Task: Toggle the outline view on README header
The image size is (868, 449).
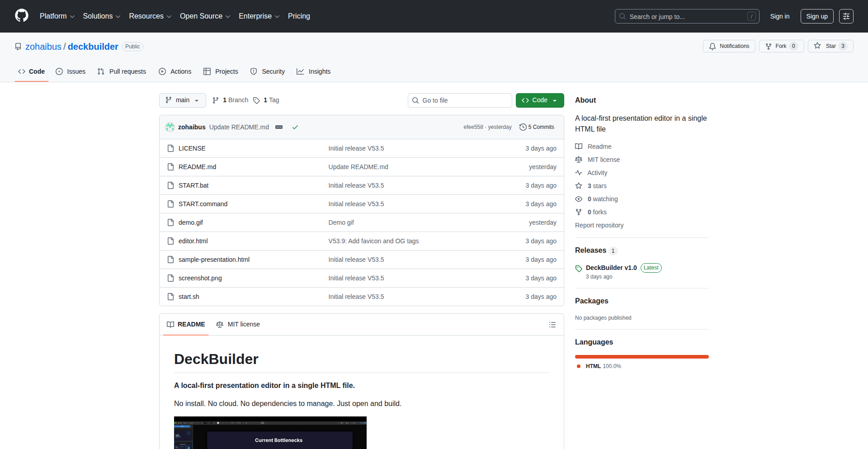Action: (x=552, y=324)
